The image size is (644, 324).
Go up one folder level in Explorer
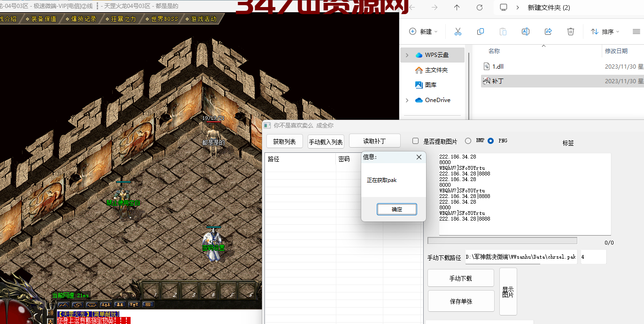pyautogui.click(x=457, y=8)
